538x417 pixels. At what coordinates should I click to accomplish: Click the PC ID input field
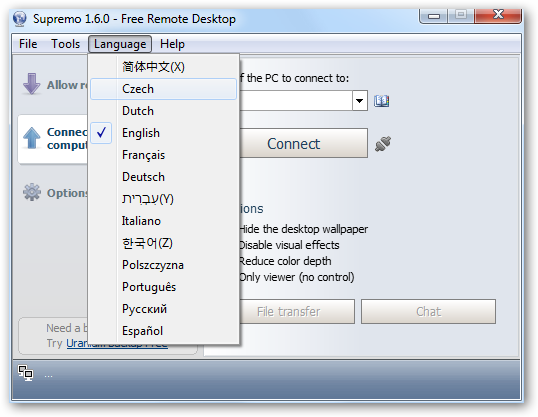295,101
